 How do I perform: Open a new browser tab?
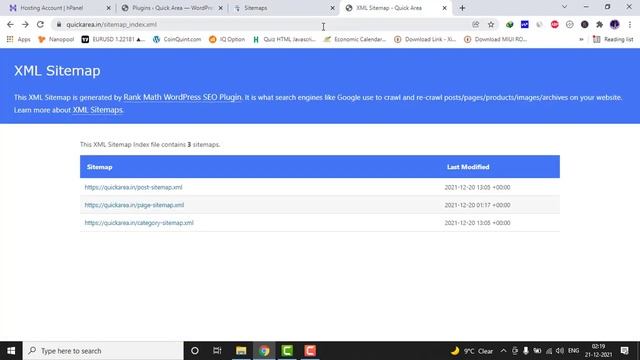pyautogui.click(x=462, y=8)
